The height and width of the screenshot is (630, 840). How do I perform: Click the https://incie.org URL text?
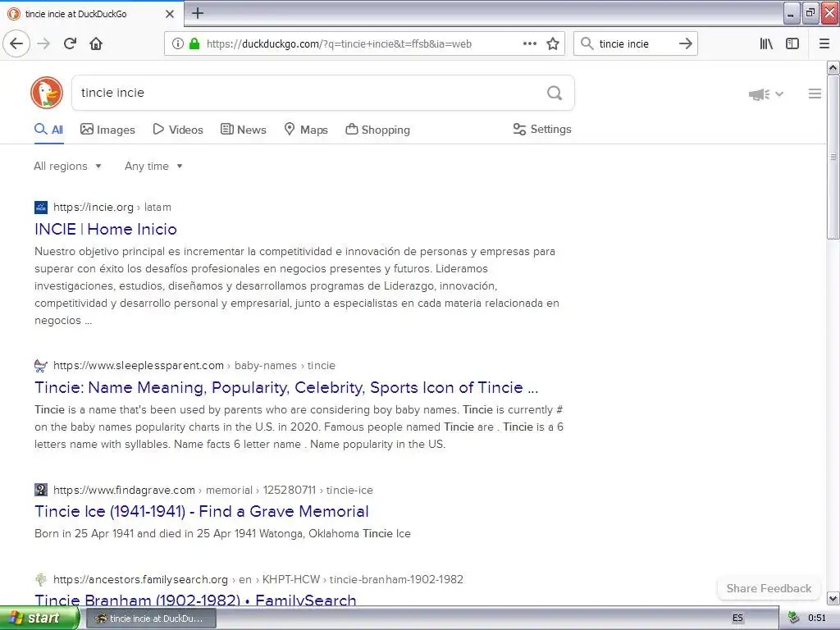pyautogui.click(x=94, y=208)
